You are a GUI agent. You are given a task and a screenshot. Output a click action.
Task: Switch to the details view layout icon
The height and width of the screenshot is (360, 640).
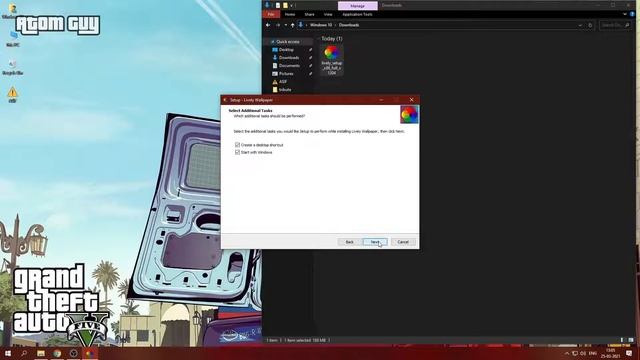tap(622, 340)
